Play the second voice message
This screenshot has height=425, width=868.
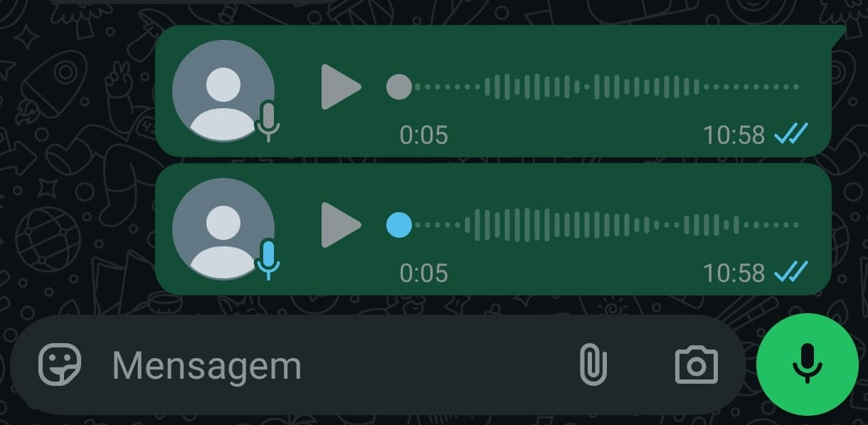coord(340,225)
